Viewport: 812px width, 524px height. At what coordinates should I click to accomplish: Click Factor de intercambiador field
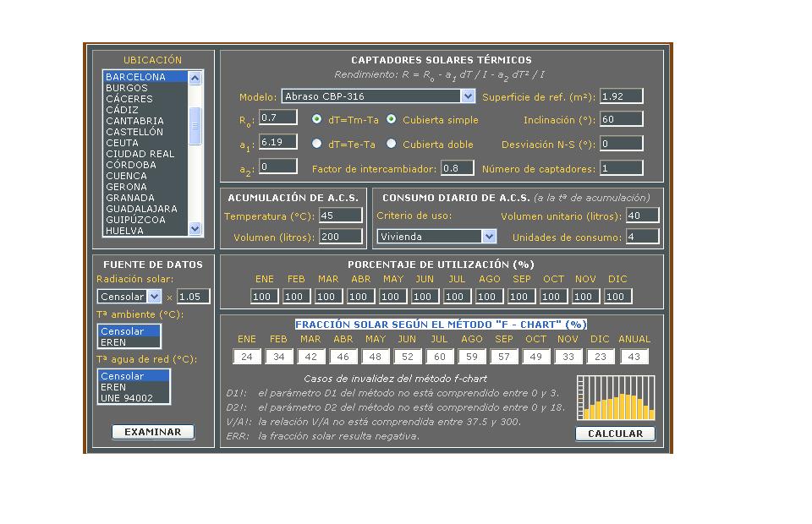coord(458,168)
